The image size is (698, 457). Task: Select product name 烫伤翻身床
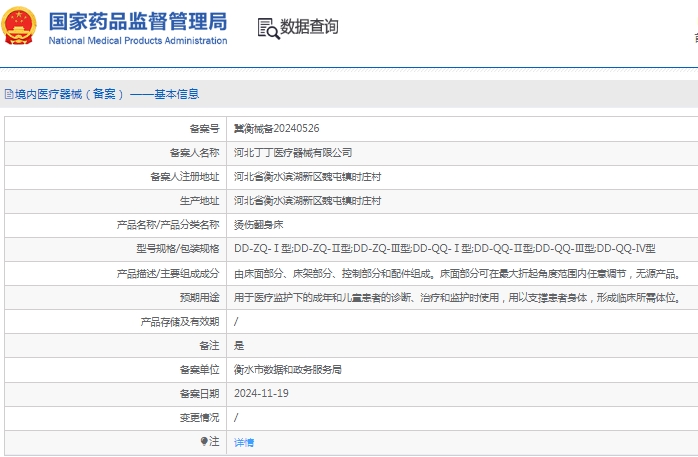259,225
